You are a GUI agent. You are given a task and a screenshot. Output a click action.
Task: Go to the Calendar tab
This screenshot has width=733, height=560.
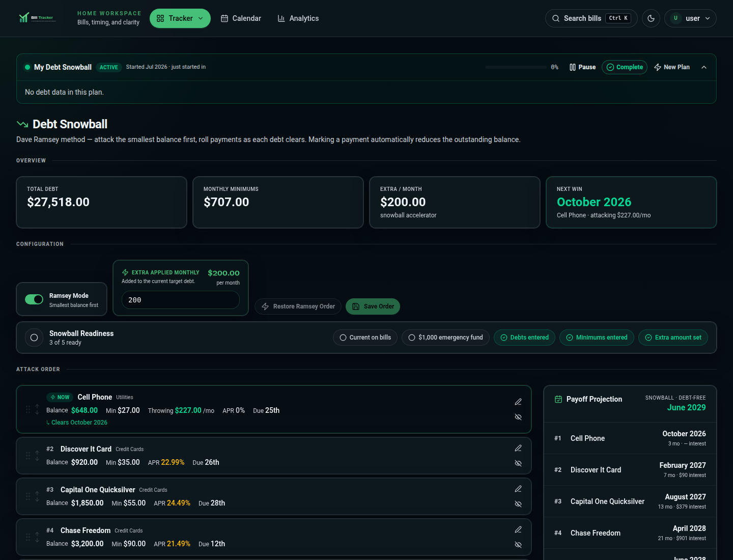[241, 18]
